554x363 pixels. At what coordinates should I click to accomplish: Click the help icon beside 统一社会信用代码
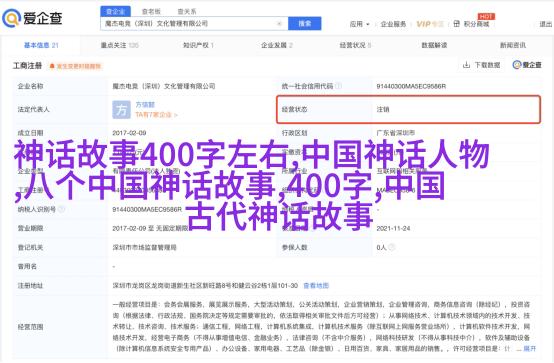[338, 86]
